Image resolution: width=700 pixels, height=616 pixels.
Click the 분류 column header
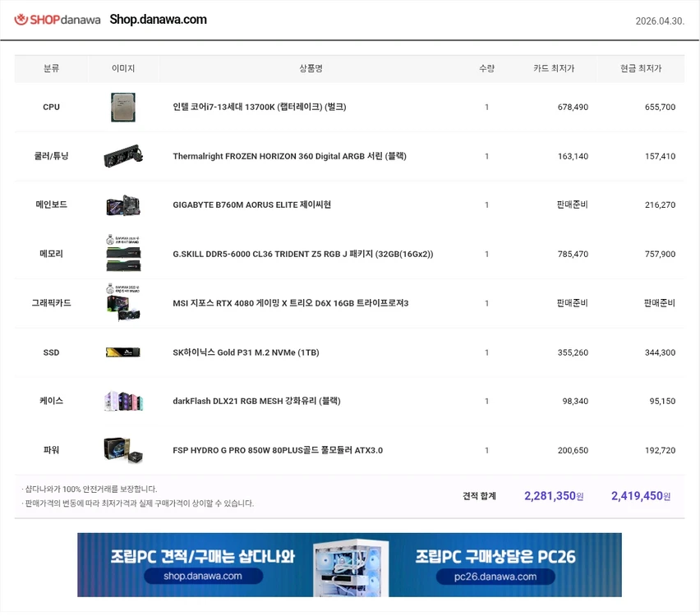coord(51,68)
